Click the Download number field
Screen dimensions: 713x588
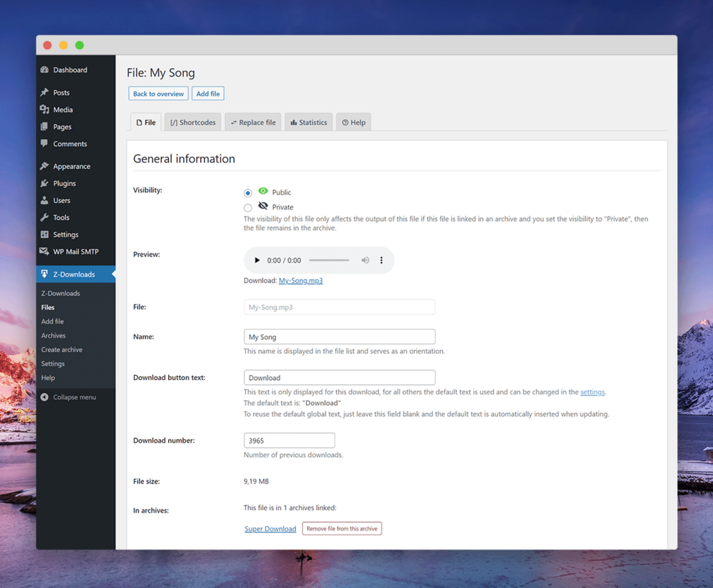(289, 440)
